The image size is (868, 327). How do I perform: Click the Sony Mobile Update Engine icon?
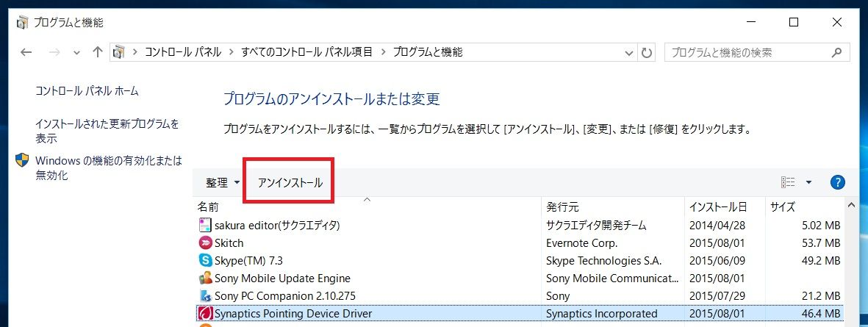(x=205, y=279)
